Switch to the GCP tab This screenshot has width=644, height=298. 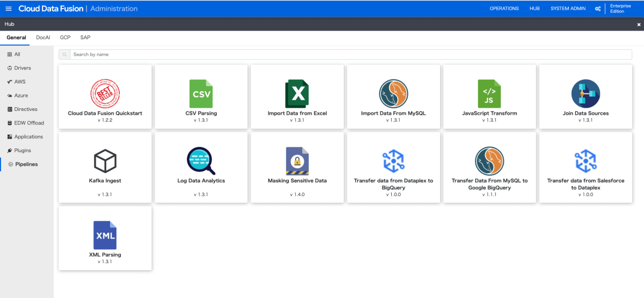click(65, 38)
